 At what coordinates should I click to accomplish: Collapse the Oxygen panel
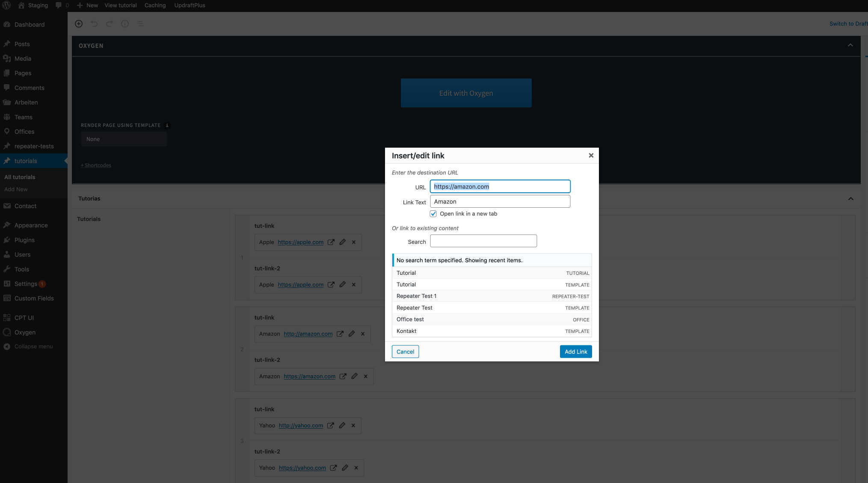850,45
